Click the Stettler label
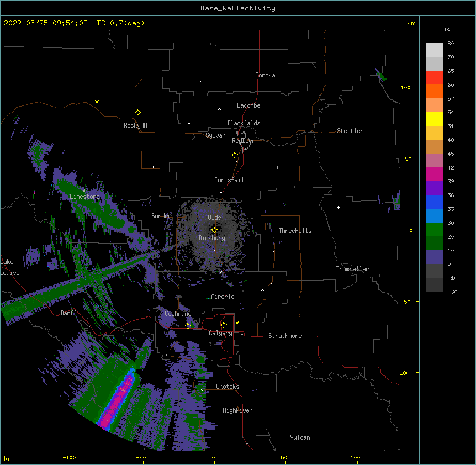Screen dimensions: 476x465 click(350, 131)
